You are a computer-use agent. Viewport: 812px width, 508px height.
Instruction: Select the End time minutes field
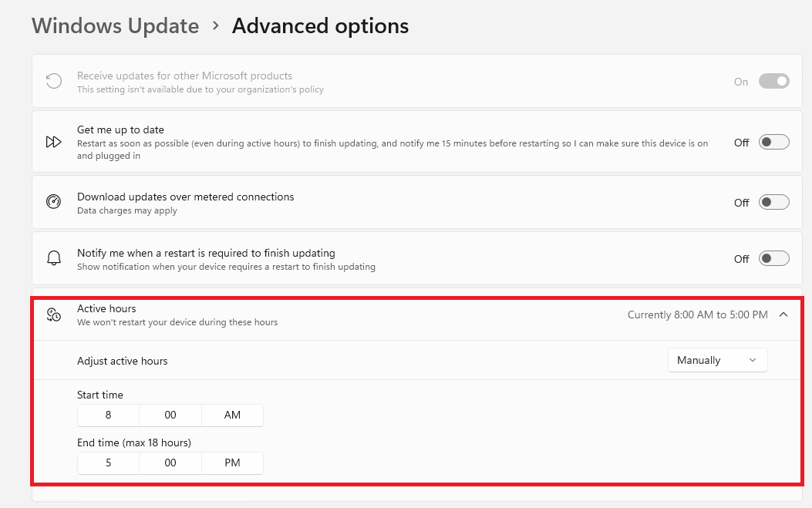[170, 463]
